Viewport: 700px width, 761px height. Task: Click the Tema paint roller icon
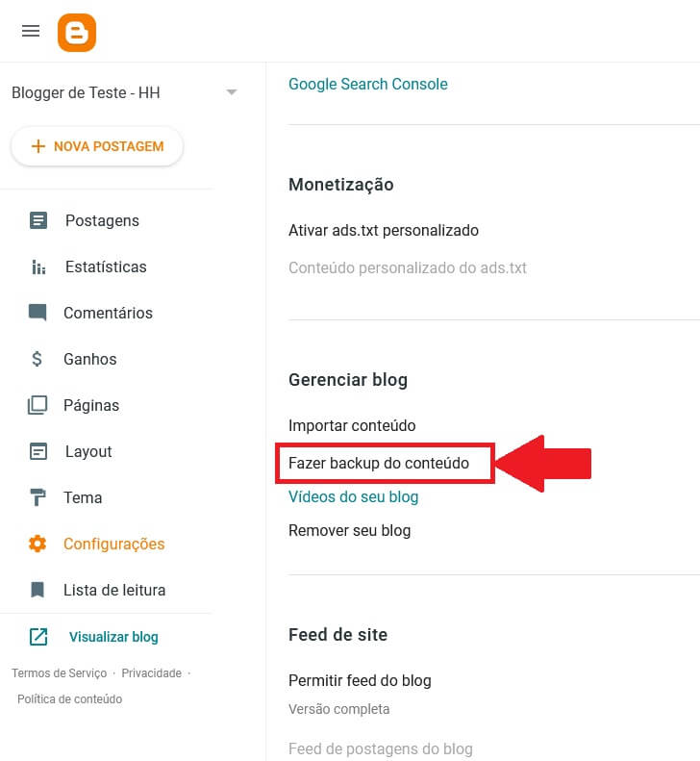[x=37, y=497]
